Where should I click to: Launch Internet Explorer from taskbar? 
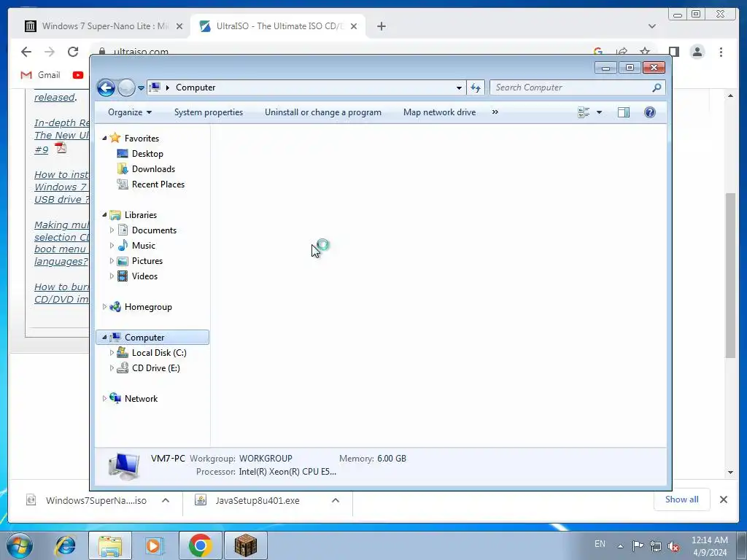click(65, 545)
